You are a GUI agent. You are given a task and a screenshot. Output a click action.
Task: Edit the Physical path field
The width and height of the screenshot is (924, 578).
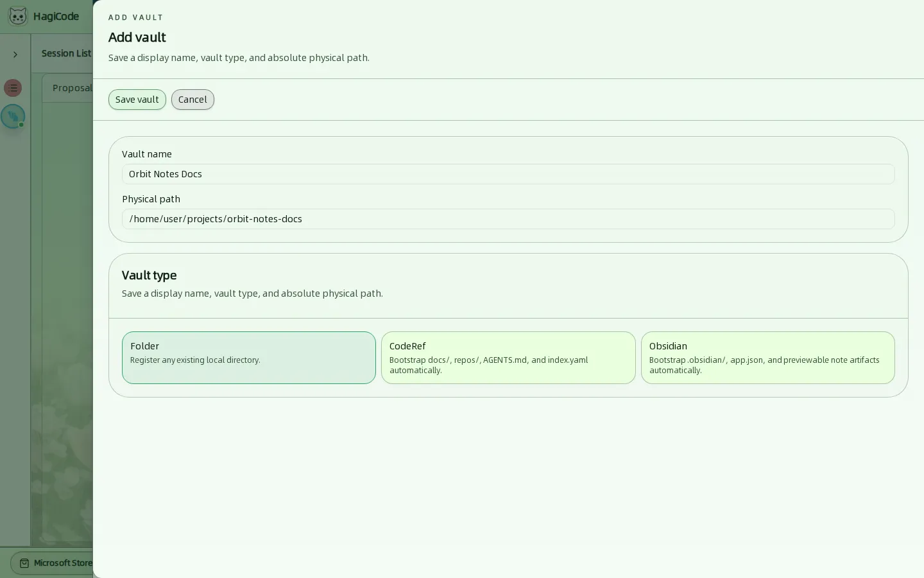508,219
